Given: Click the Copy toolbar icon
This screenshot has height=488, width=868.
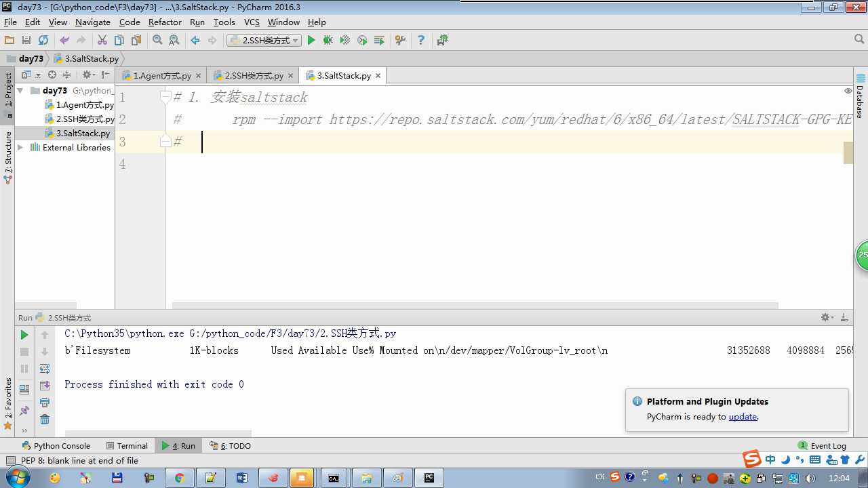Looking at the screenshot, I should coord(119,41).
